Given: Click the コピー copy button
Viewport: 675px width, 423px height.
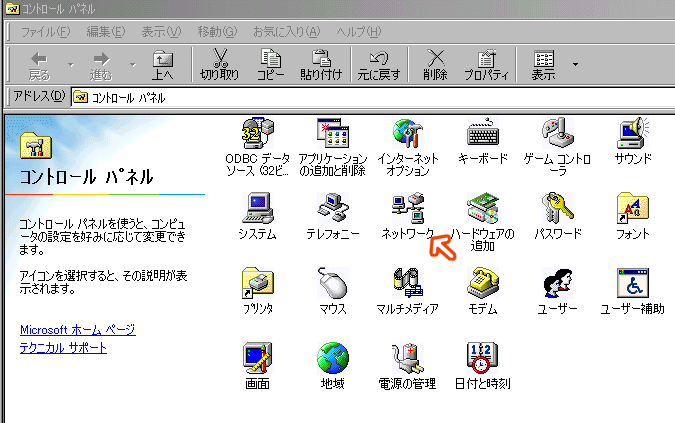Looking at the screenshot, I should pos(270,65).
